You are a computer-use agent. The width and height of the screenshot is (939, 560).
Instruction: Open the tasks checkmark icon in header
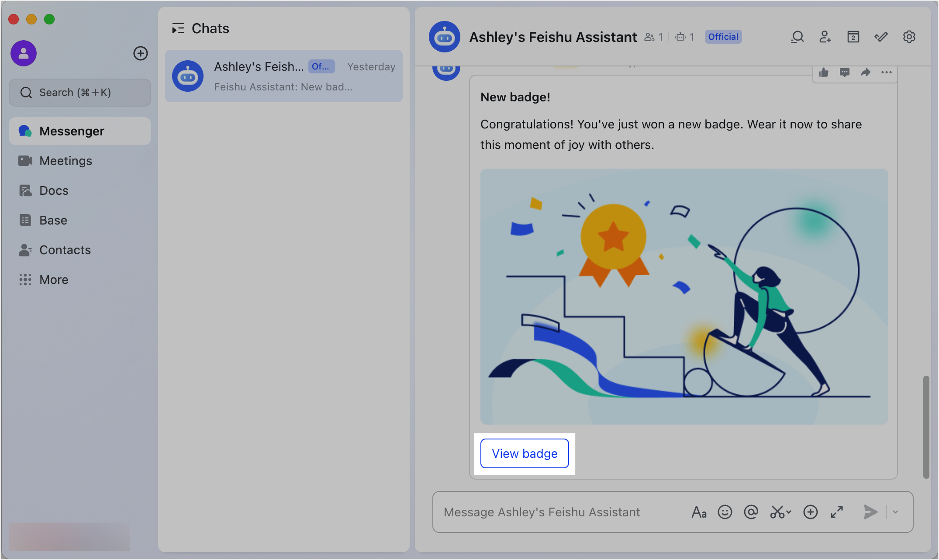tap(881, 37)
